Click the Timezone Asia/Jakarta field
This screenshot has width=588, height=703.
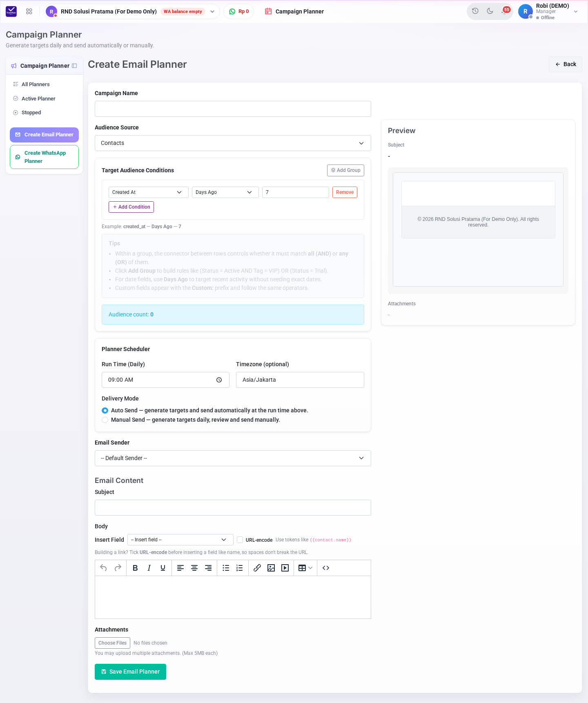tap(300, 380)
